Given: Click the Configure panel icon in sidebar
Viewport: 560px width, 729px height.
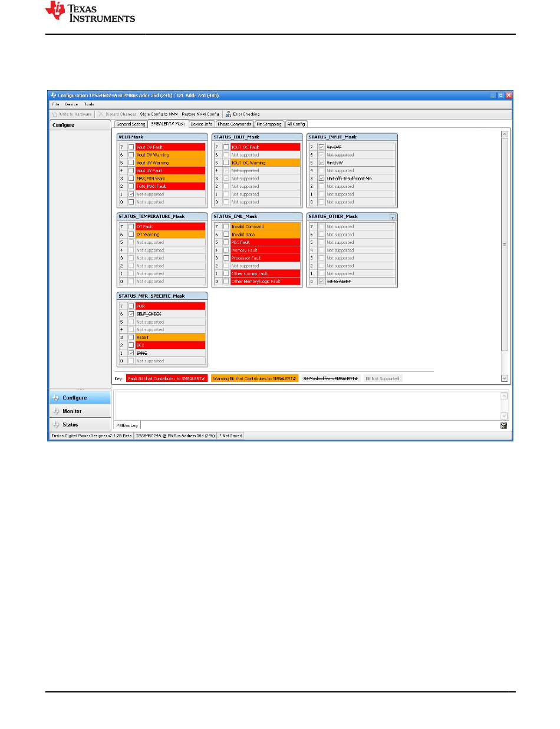Looking at the screenshot, I should [57, 398].
